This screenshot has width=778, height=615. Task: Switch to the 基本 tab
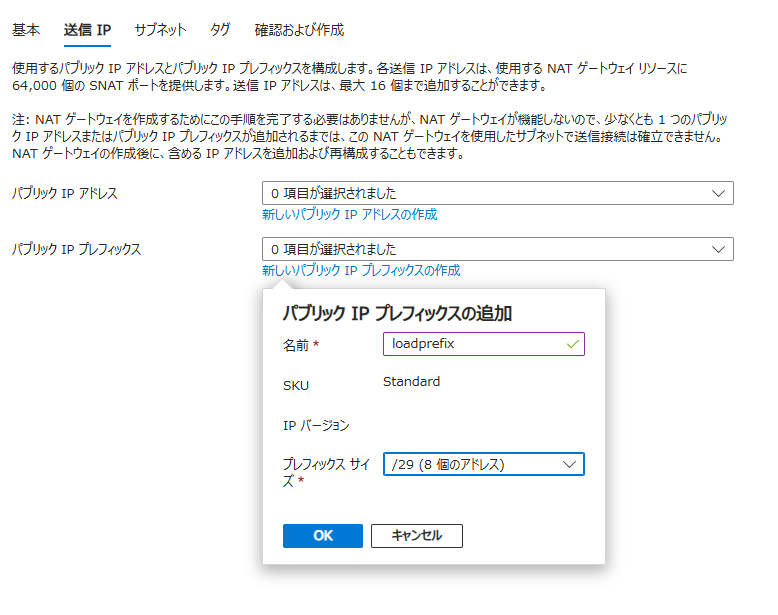(26, 30)
